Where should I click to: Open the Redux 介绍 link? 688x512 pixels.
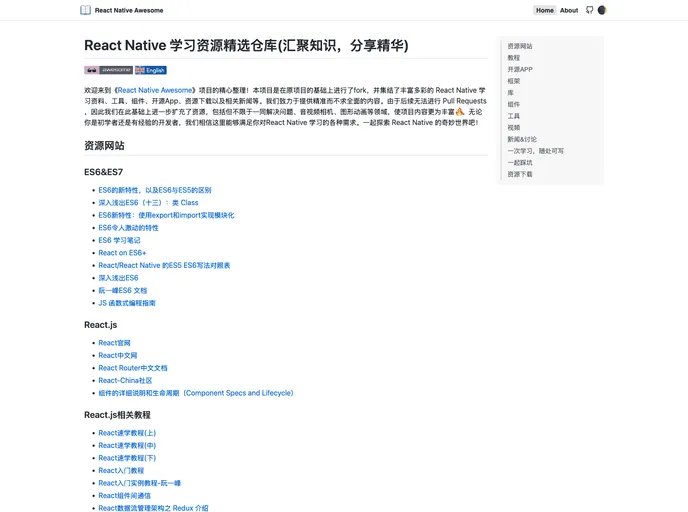[153, 508]
